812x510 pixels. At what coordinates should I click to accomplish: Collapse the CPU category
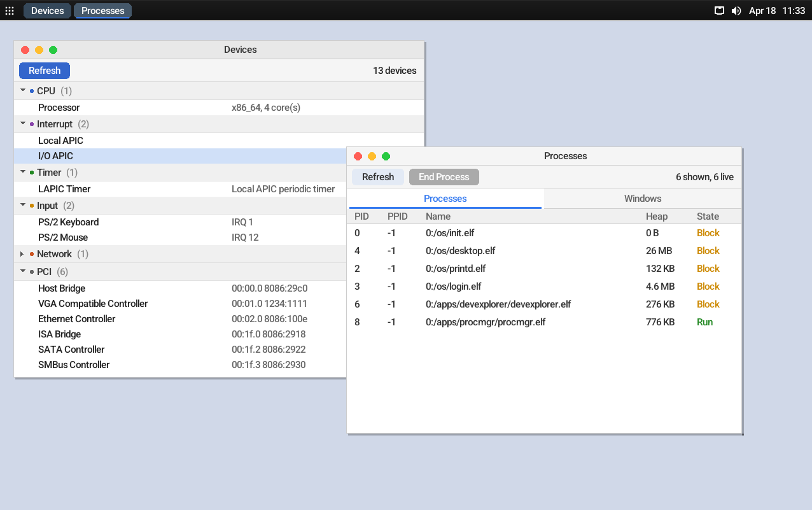[23, 91]
